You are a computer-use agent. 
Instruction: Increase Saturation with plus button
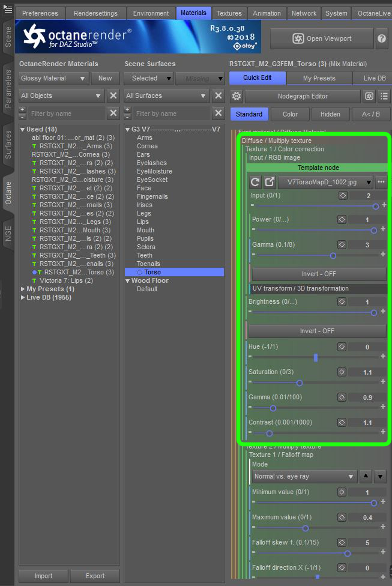tap(383, 382)
